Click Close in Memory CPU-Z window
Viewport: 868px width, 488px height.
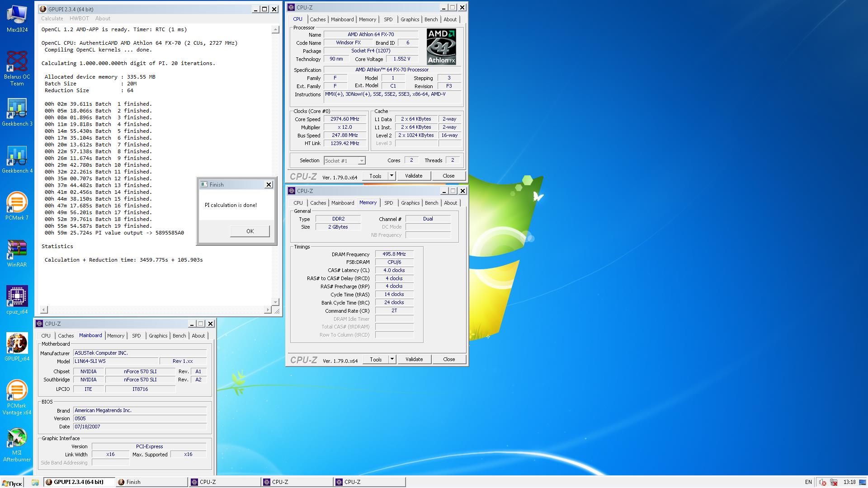449,359
